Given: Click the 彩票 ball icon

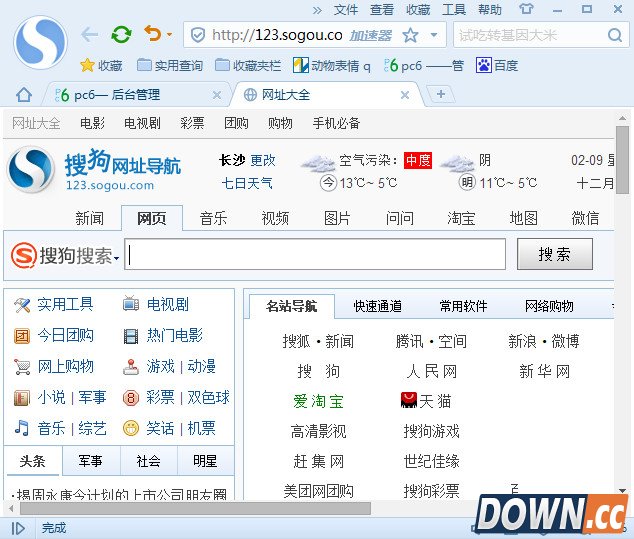Looking at the screenshot, I should point(131,398).
